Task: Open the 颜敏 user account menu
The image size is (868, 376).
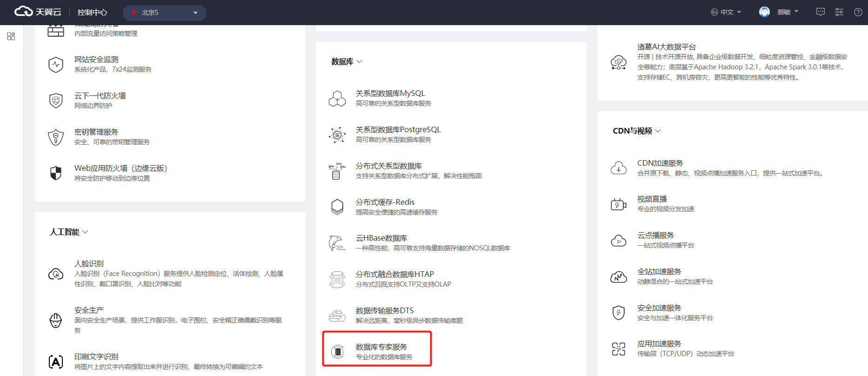Action: (x=788, y=12)
